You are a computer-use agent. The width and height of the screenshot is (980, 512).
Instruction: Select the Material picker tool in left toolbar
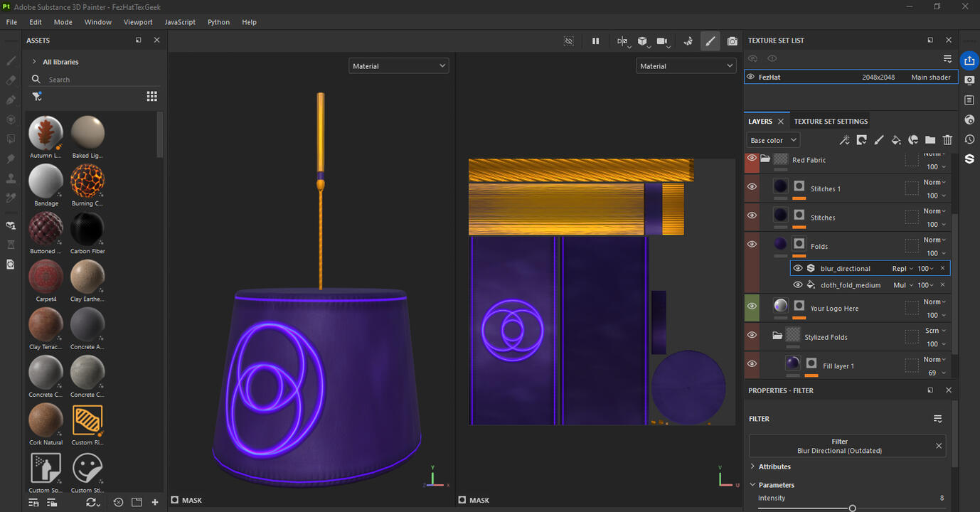coord(11,198)
